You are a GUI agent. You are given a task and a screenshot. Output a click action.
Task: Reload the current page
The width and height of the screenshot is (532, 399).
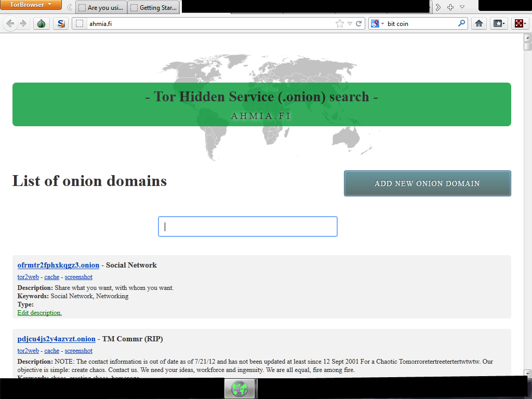[x=358, y=24]
